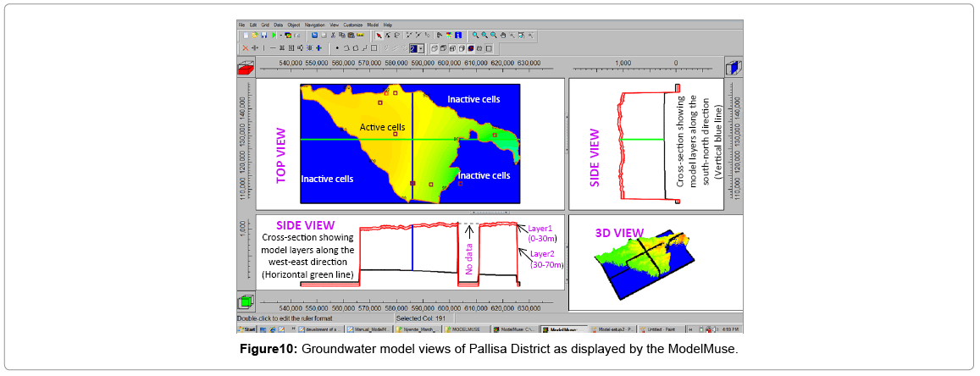
Task: Select the Pan hand tool
Action: point(503,36)
